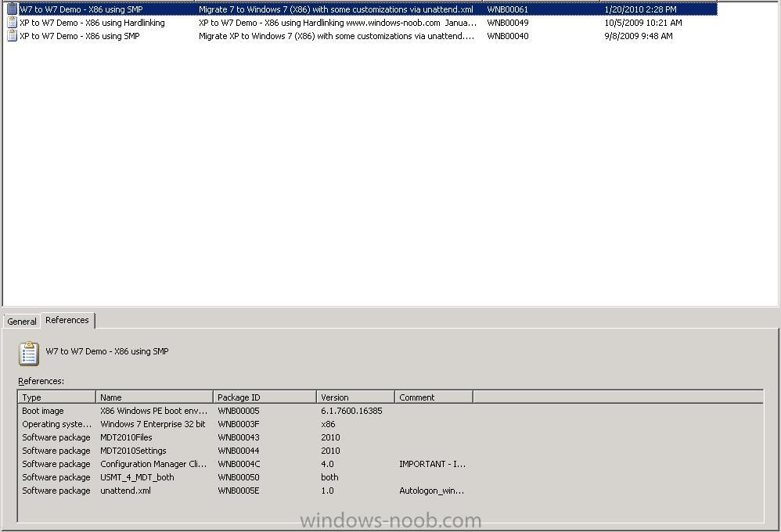This screenshot has width=781, height=532.
Task: Click the x86 version value
Action: [328, 424]
